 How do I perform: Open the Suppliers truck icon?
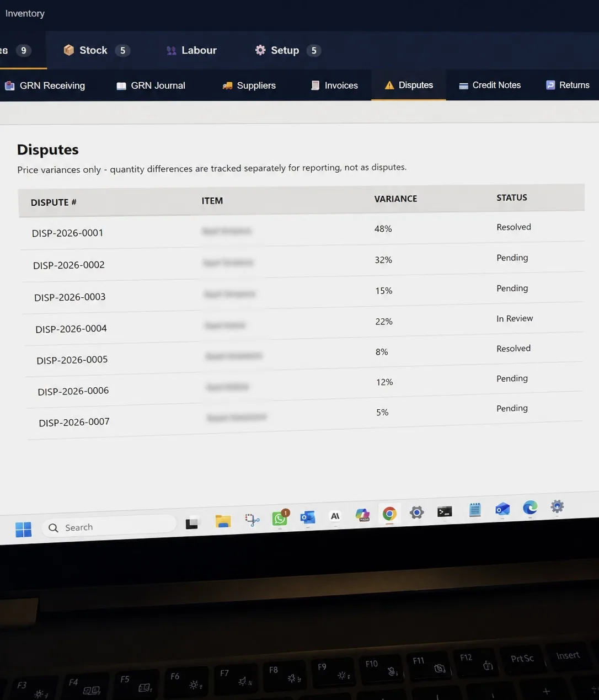tap(227, 86)
